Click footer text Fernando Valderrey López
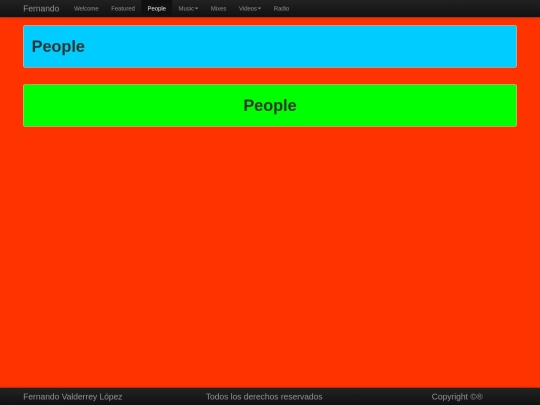540x405 pixels. click(x=73, y=397)
